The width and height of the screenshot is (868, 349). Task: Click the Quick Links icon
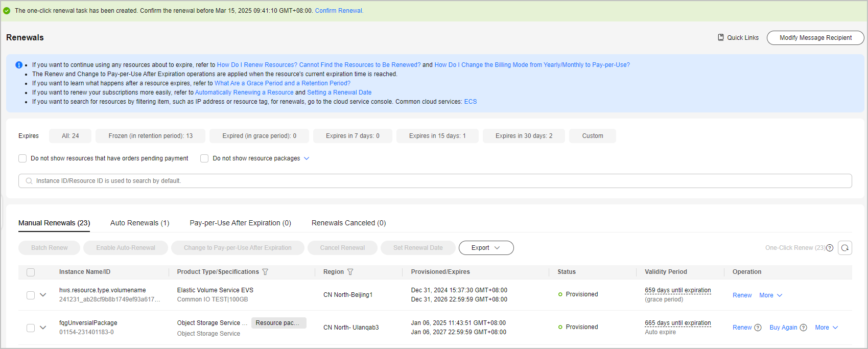click(721, 37)
